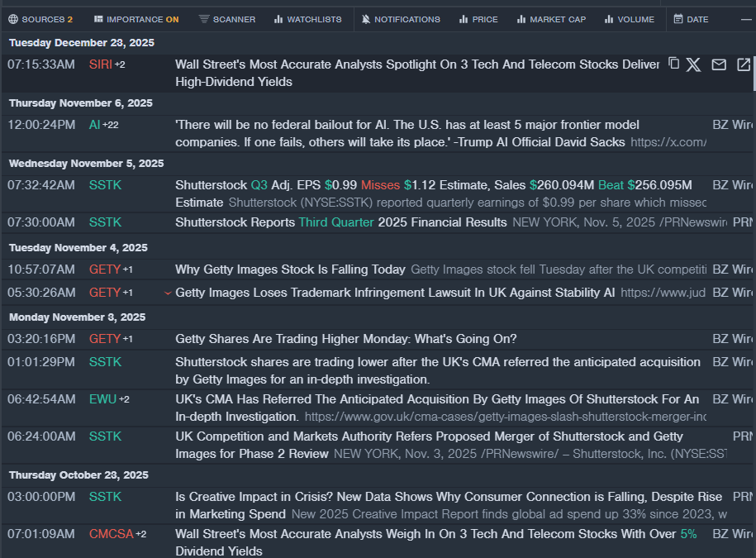This screenshot has width=756, height=558.
Task: Open the Date filter
Action: coord(691,19)
